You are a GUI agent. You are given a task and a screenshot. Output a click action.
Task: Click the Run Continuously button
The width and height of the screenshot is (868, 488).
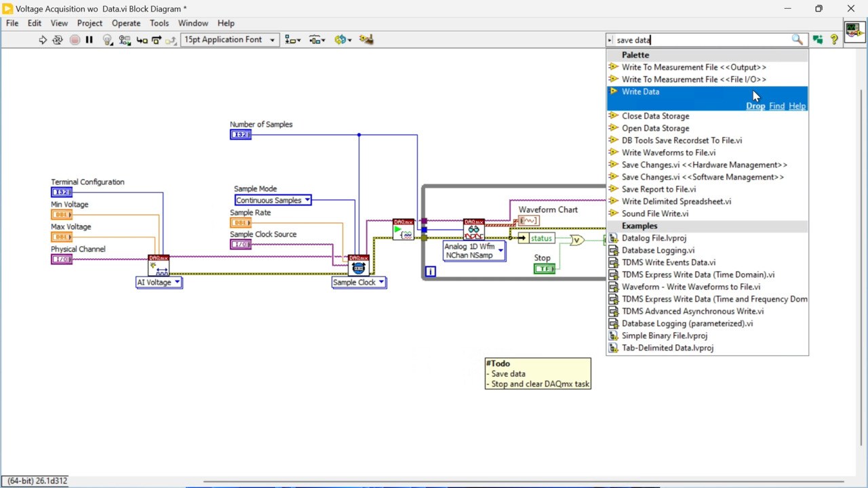58,40
